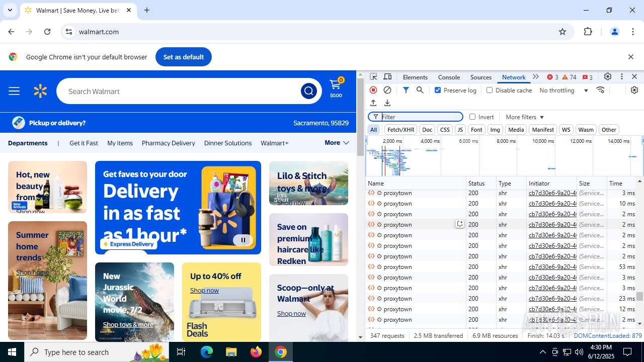The height and width of the screenshot is (362, 644).
Task: Check the Invert filter checkbox
Action: [472, 117]
